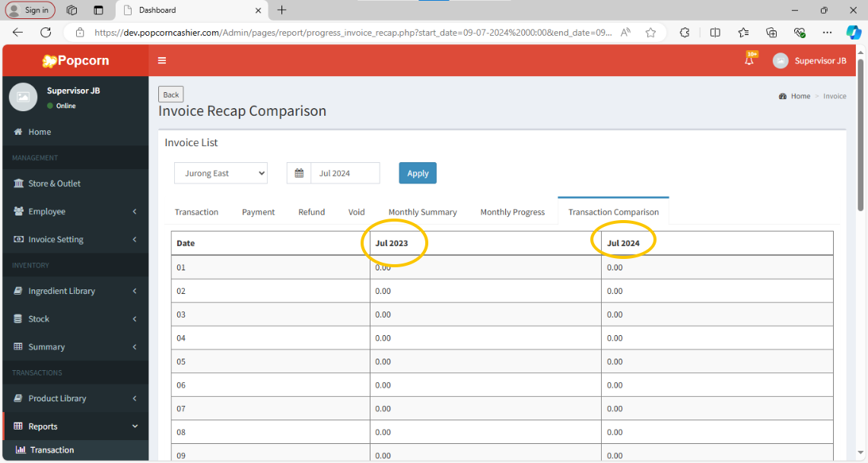
Task: Expand the Employee menu chevron
Action: tap(135, 212)
